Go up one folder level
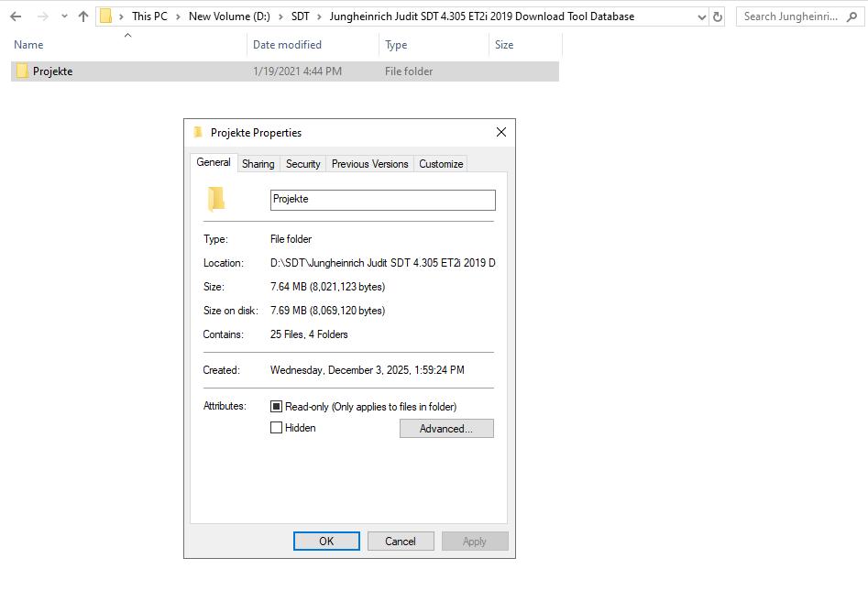The height and width of the screenshot is (591, 868). (83, 16)
